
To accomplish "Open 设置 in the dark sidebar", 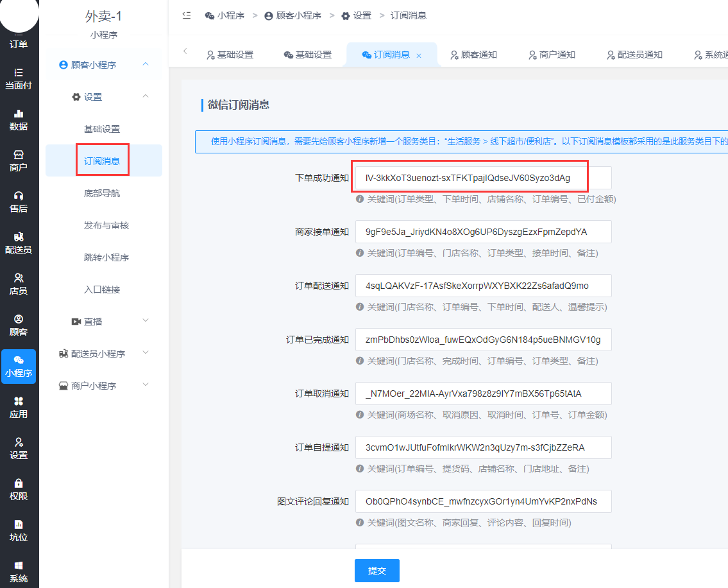I will coord(19,449).
